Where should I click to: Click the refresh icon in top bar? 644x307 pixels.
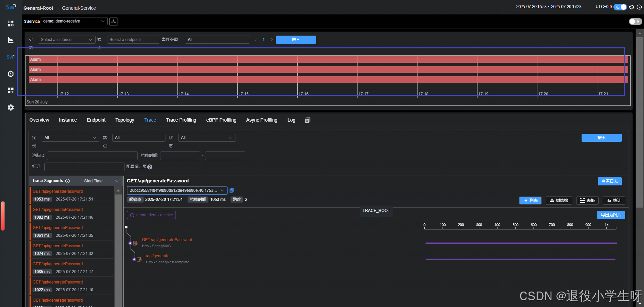click(632, 7)
